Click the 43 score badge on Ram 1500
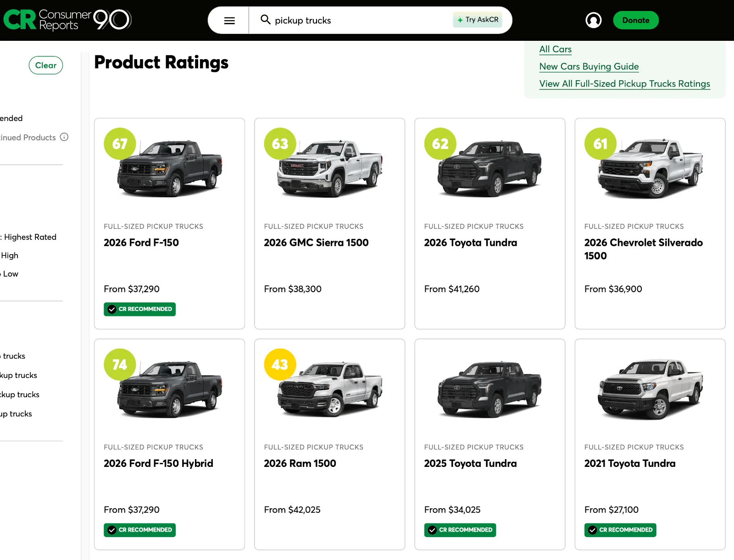This screenshot has width=734, height=560. coord(280,364)
